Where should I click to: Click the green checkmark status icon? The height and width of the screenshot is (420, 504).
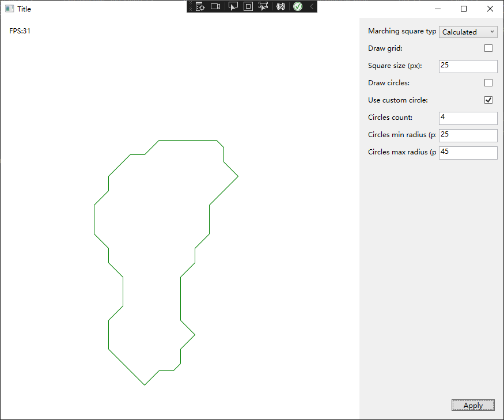298,6
